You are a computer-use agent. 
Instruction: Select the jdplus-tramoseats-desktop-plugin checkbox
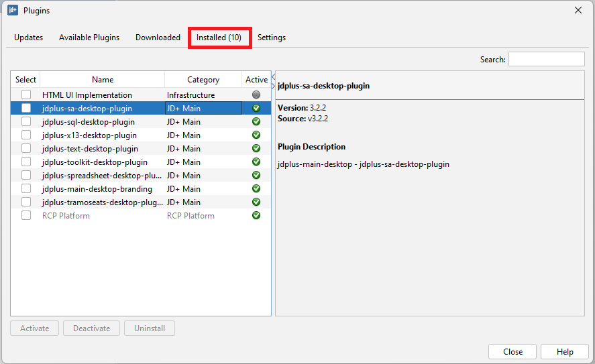click(x=26, y=202)
